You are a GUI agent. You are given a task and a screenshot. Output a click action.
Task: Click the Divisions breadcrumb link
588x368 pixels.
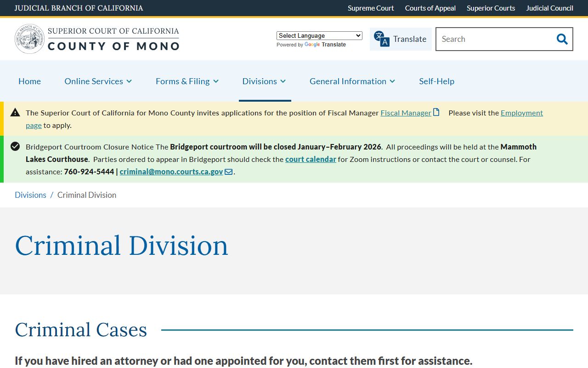30,195
